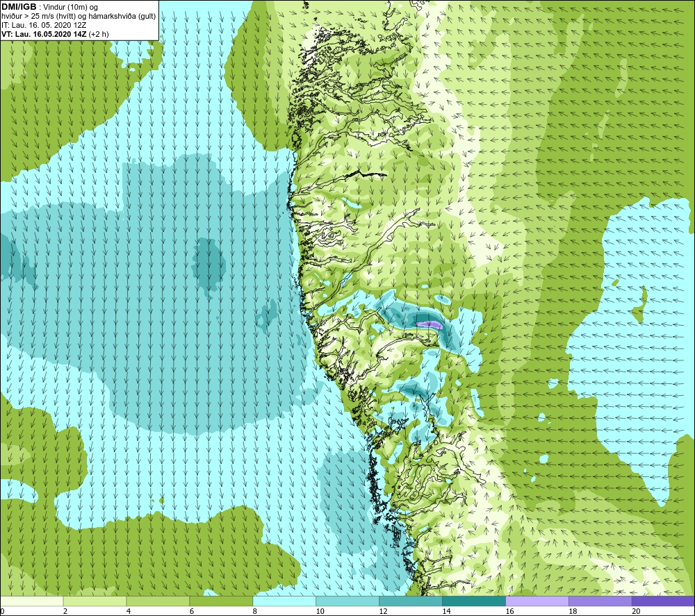
Task: Click the legend value label '16'
Action: [509, 612]
